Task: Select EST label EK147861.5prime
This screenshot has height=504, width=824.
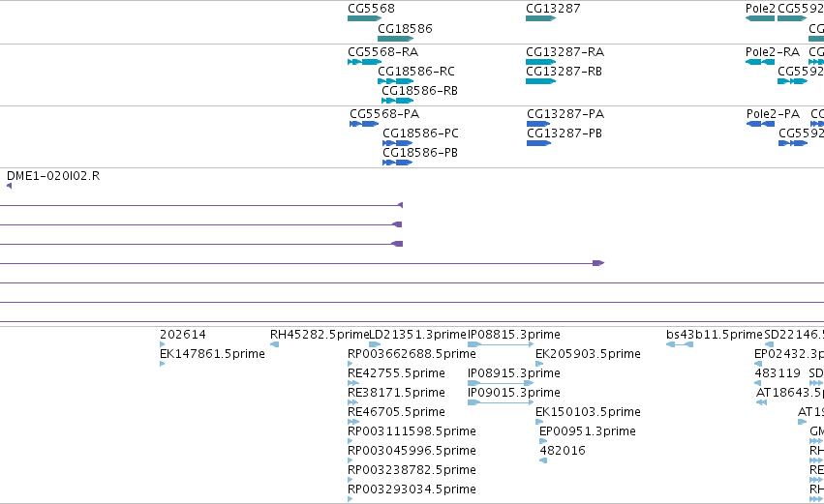Action: point(212,354)
